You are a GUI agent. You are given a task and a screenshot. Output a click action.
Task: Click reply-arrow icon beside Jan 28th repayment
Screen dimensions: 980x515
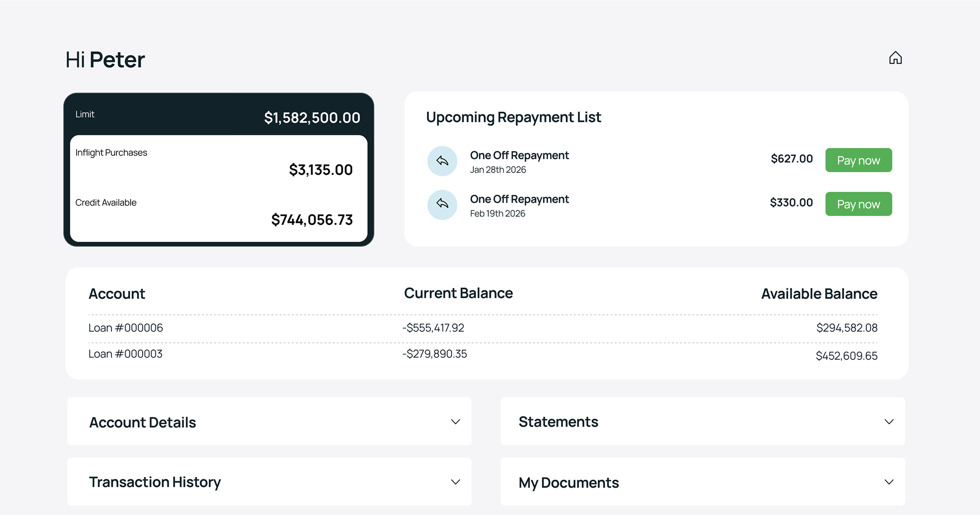442,161
